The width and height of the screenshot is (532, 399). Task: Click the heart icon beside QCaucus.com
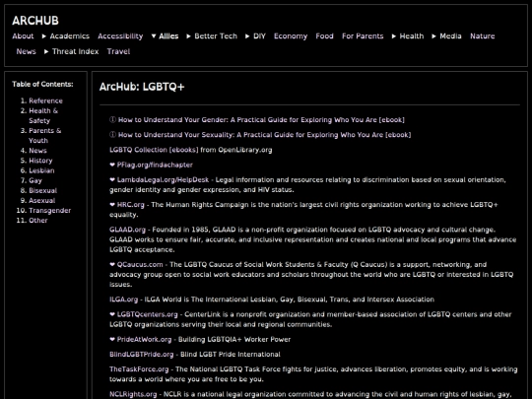(112, 265)
